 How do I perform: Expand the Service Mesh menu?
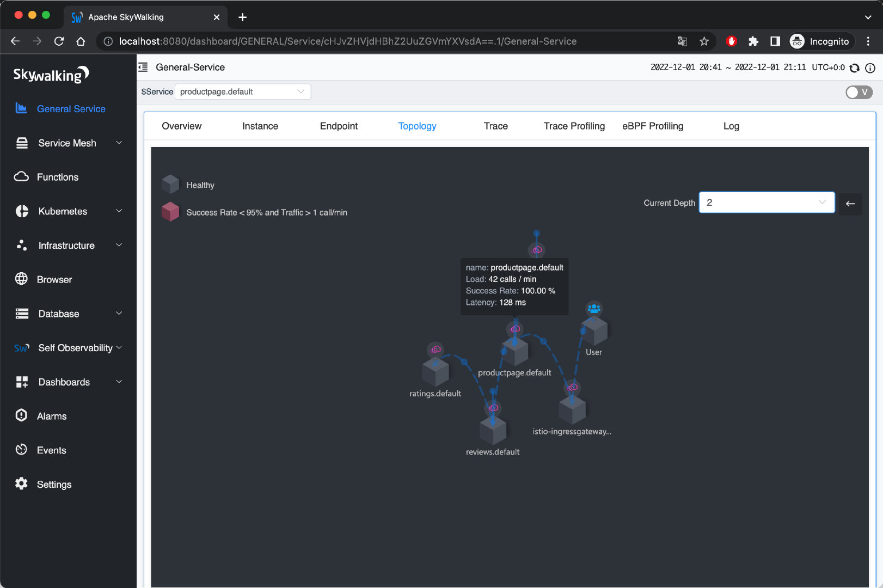coord(68,143)
